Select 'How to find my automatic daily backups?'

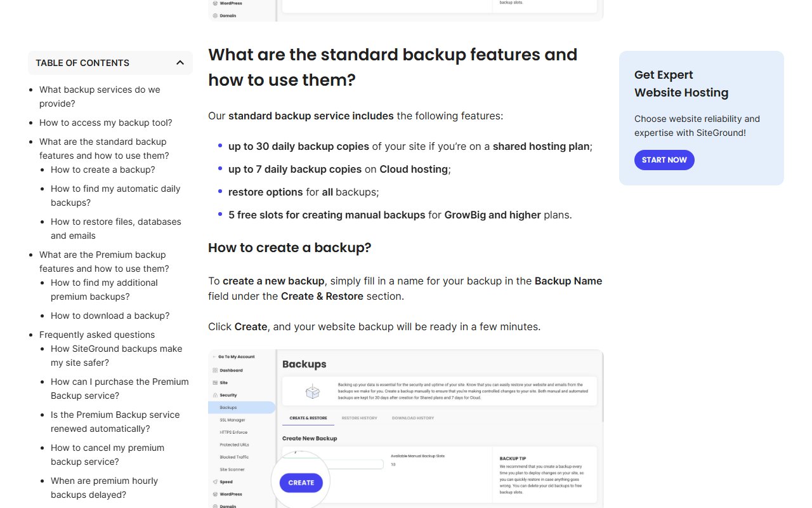click(x=115, y=196)
